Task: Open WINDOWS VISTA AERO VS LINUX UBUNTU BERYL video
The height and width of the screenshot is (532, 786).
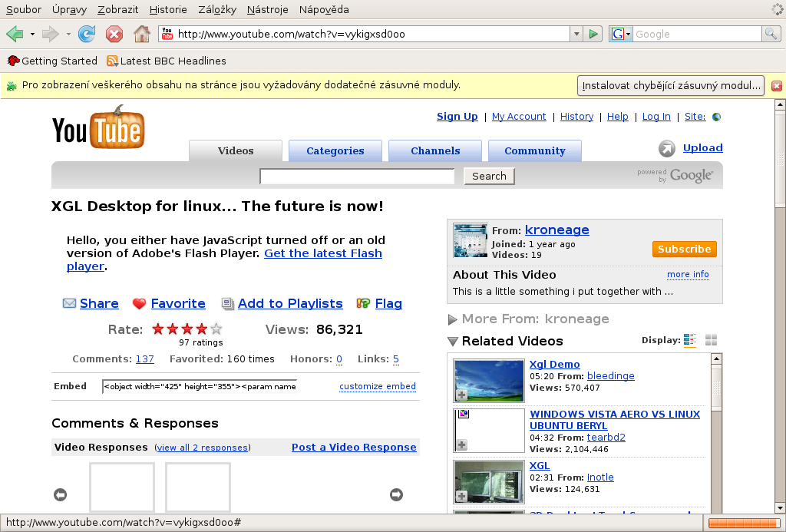Action: pos(615,420)
